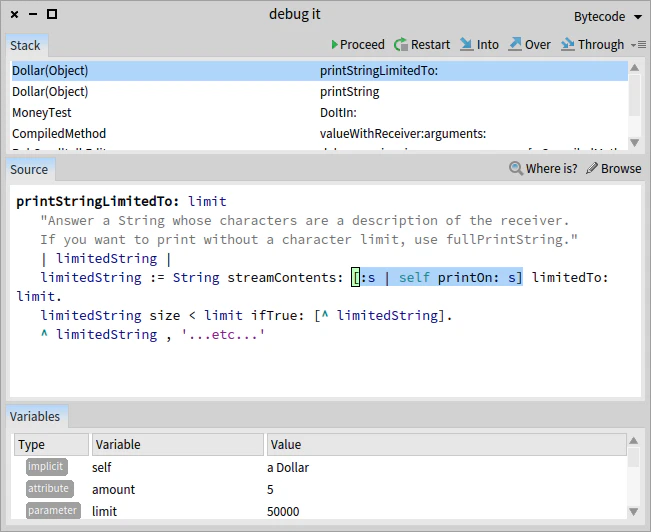Click the Over button label
The width and height of the screenshot is (651, 532).
coord(538,44)
